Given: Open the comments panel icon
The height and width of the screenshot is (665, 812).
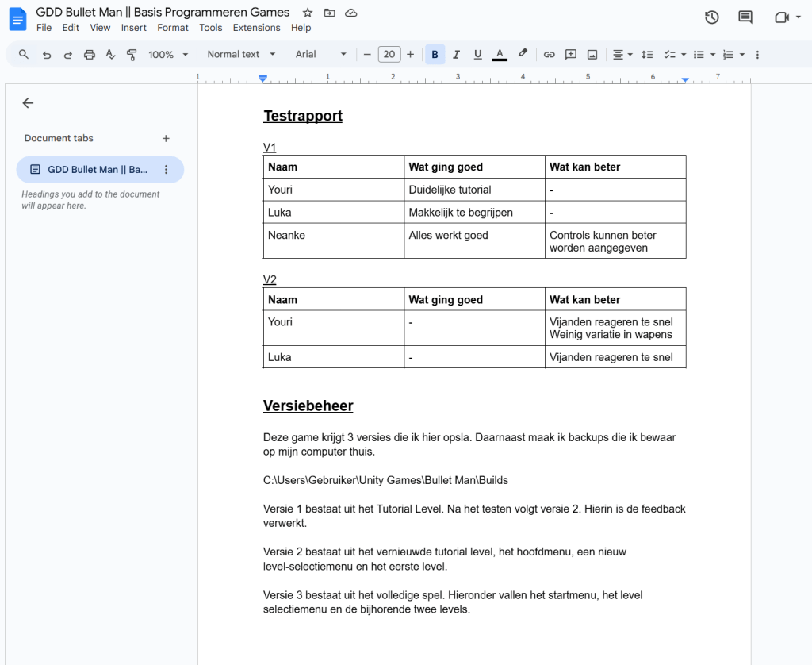Looking at the screenshot, I should pyautogui.click(x=745, y=17).
